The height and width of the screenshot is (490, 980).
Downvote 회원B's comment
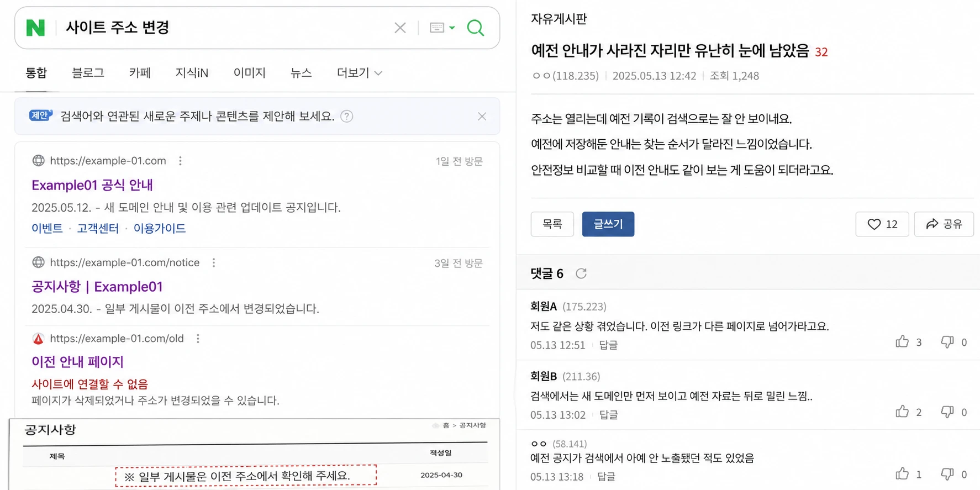click(x=947, y=412)
